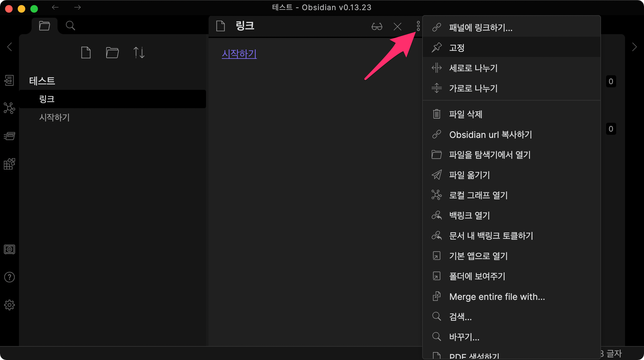
Task: Switch to the search tab in sidebar
Action: 70,26
